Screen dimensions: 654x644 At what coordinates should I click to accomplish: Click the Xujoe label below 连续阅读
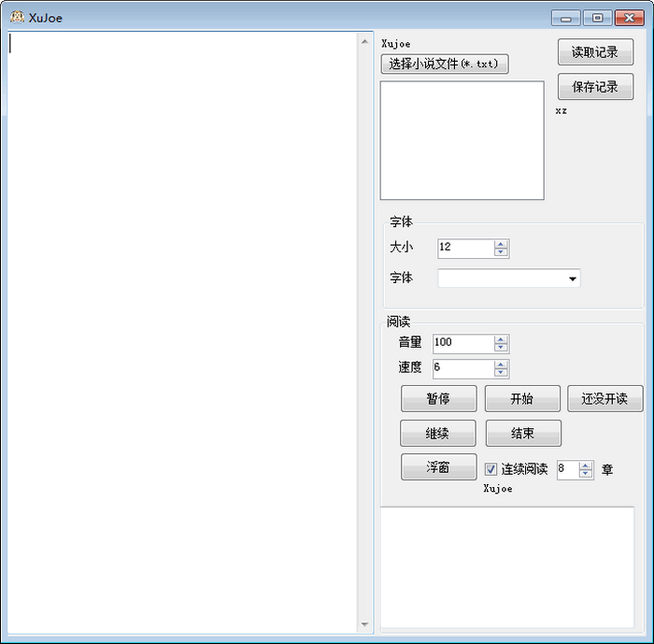click(x=498, y=488)
